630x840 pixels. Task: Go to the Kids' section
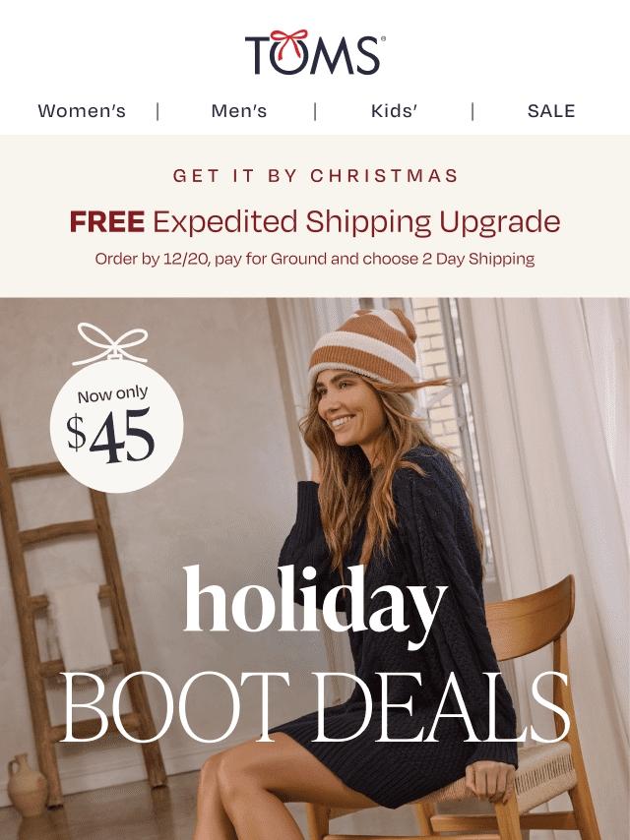pos(394,111)
